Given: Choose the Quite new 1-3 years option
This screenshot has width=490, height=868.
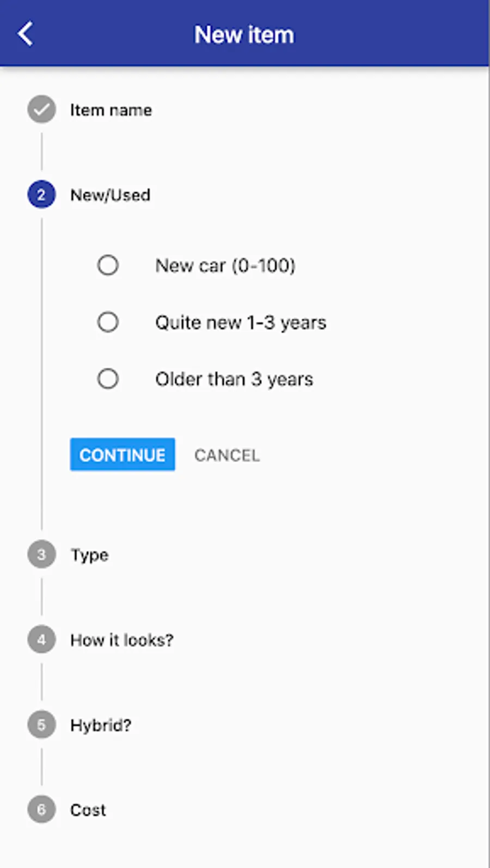Looking at the screenshot, I should click(108, 322).
